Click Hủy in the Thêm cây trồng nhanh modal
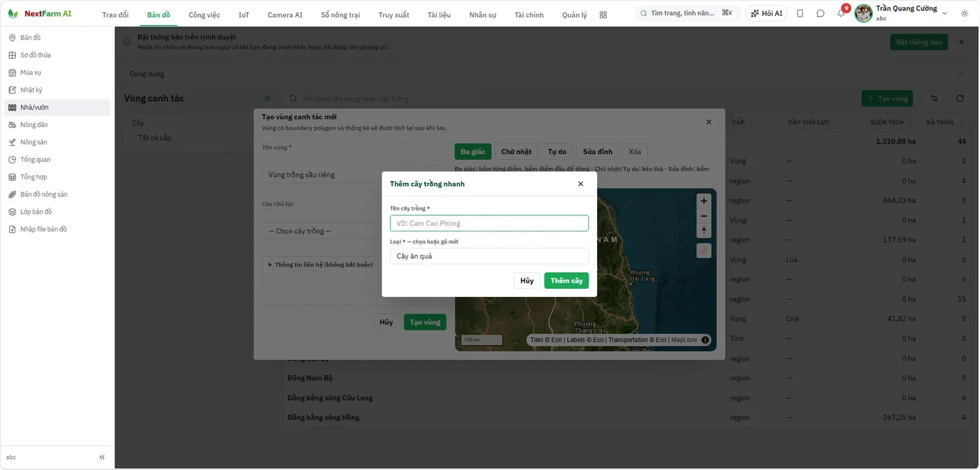 [x=527, y=281]
